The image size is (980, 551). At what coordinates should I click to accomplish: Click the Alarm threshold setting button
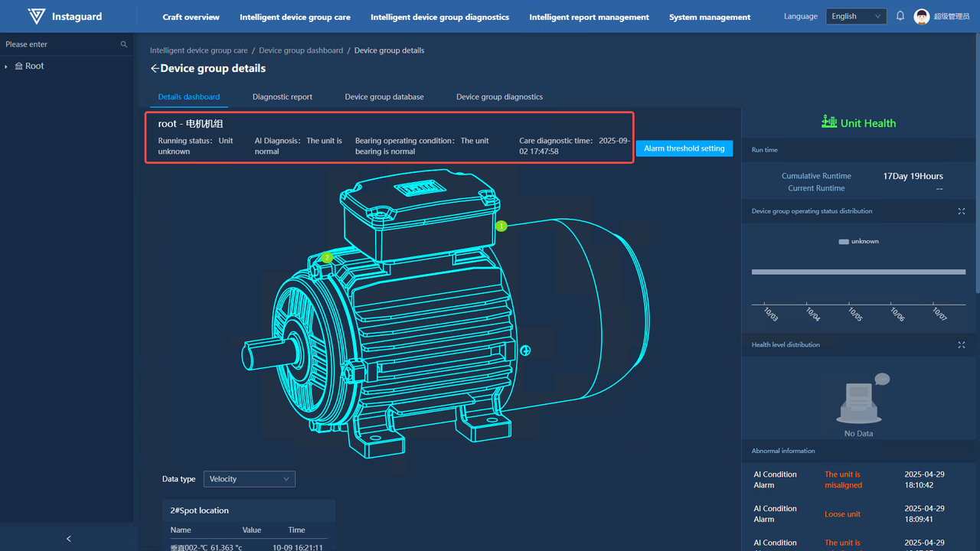[684, 148]
